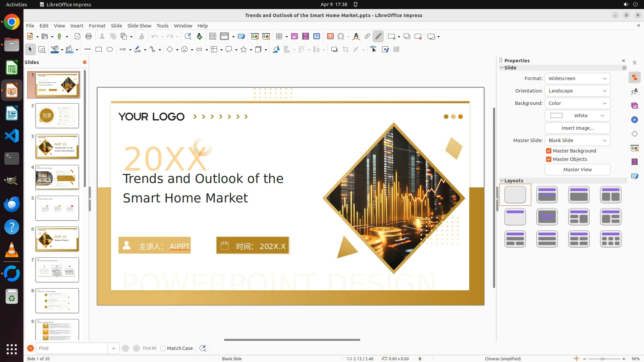Viewport: 644px width, 362px height.
Task: Open the Gallery sidebar panel icon
Action: [x=634, y=106]
